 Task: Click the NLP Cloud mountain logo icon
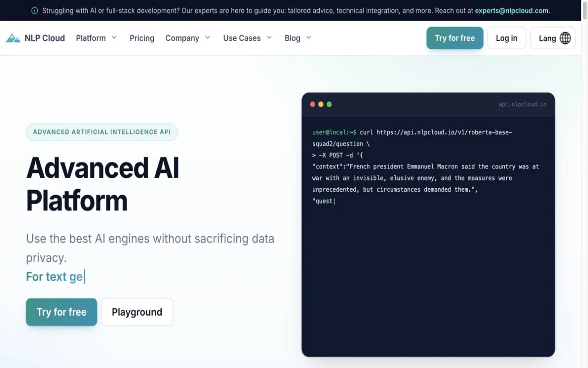(x=13, y=38)
